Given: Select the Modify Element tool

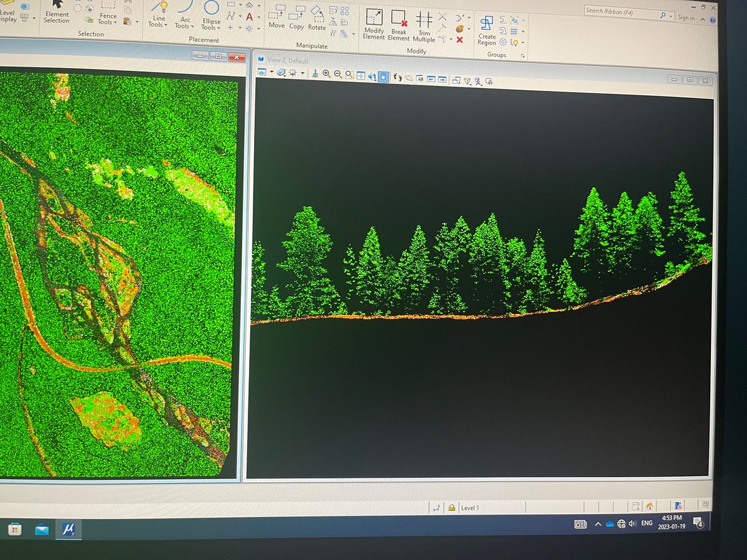Looking at the screenshot, I should click(x=374, y=25).
